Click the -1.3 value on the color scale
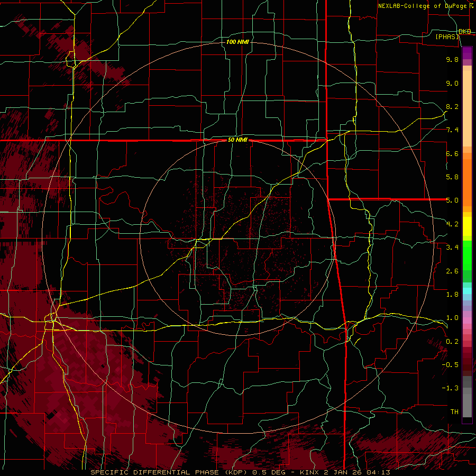 [x=450, y=388]
